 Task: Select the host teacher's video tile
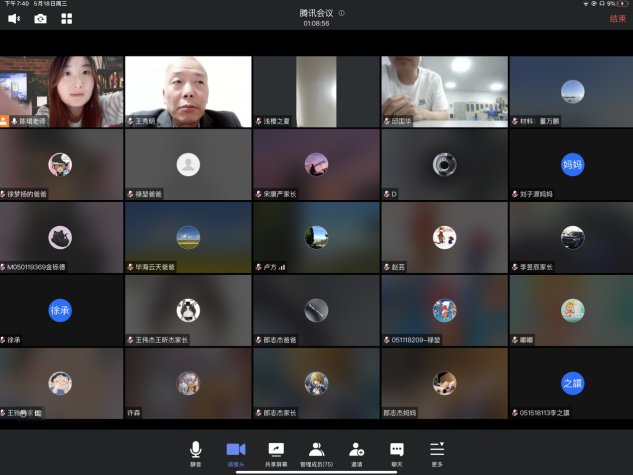tap(61, 91)
